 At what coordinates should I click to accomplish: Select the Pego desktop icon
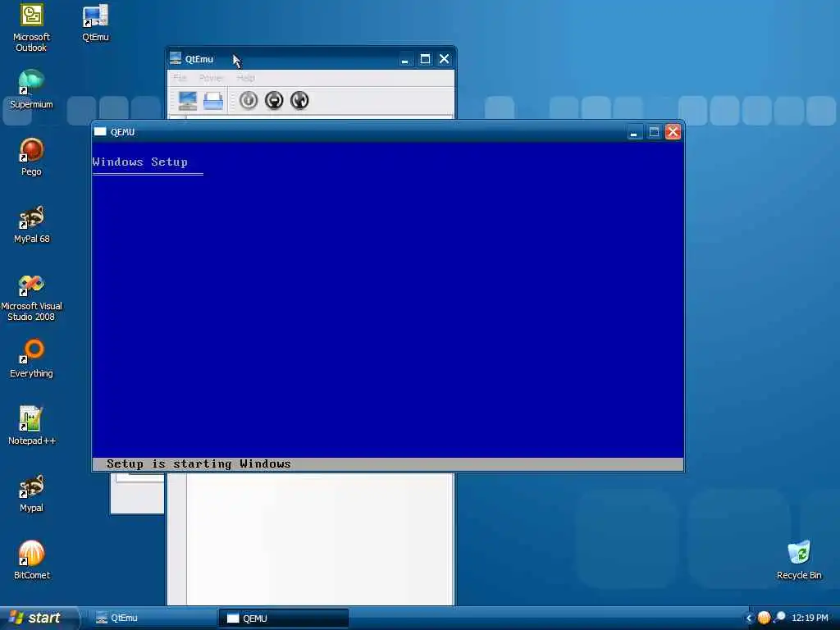tap(31, 157)
